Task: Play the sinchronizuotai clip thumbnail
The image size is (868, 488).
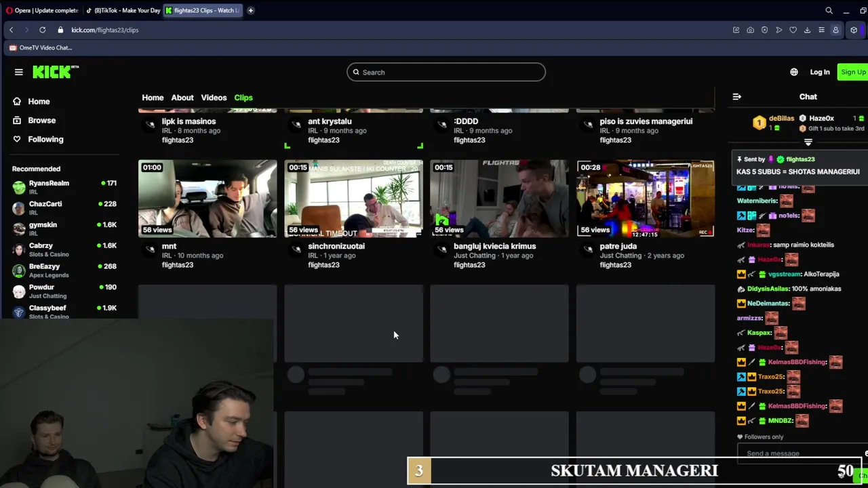Action: tap(353, 199)
